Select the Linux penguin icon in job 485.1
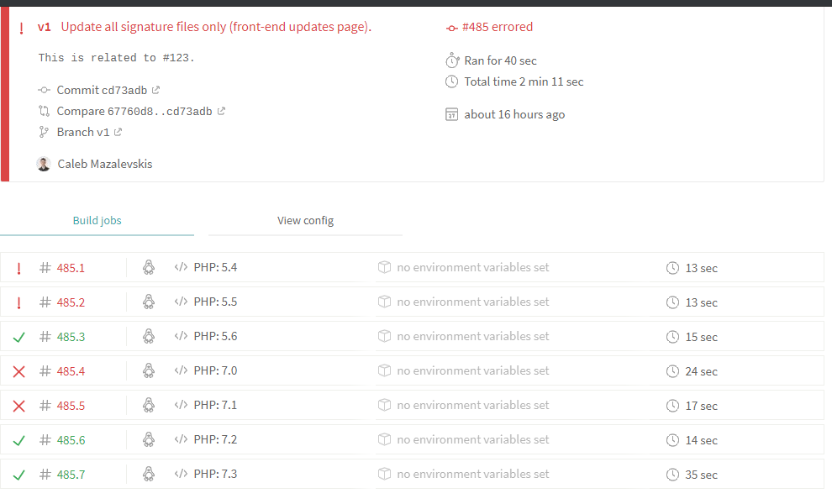This screenshot has height=504, width=832. pyautogui.click(x=149, y=267)
